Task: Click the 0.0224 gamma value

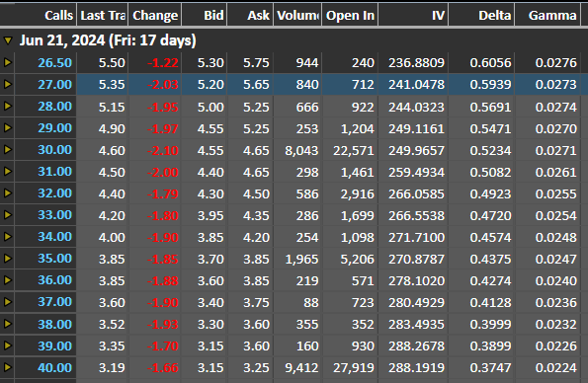Action: [556, 368]
